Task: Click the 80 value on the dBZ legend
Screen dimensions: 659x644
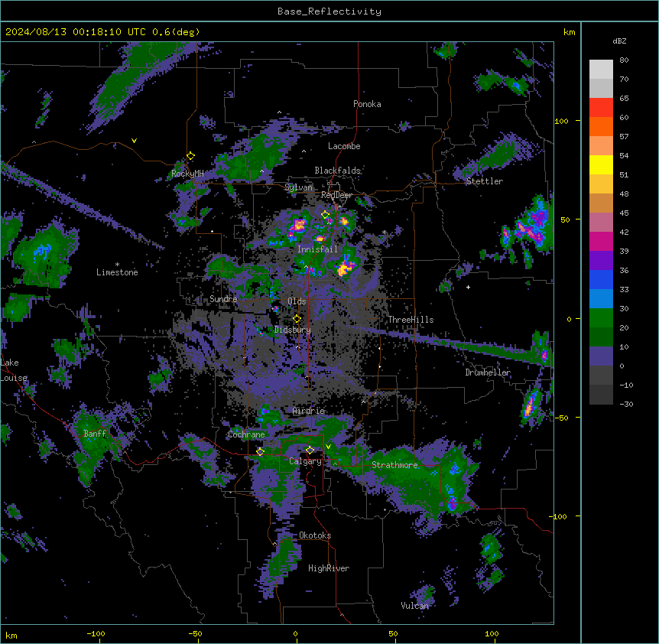Action: [x=624, y=60]
